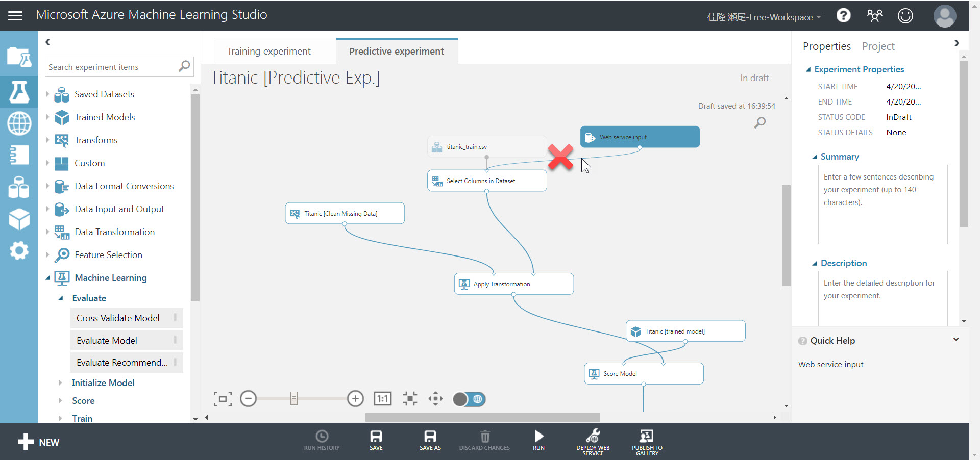
Task: Reset zoom to actual size 1:1
Action: click(383, 398)
